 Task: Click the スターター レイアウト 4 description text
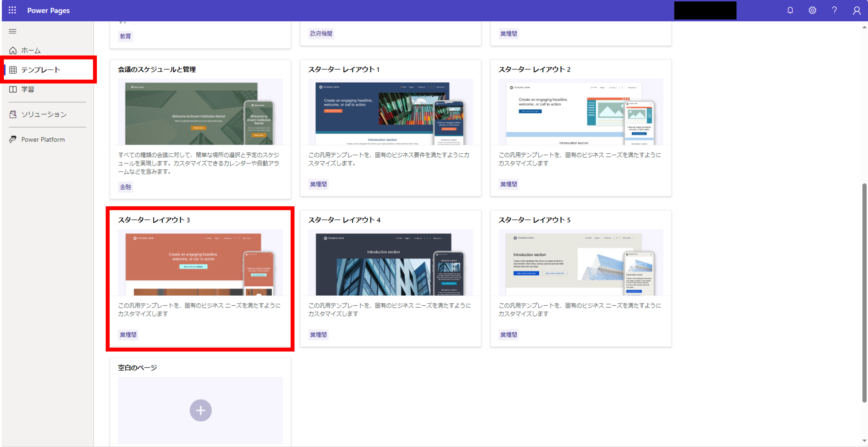[x=390, y=310]
